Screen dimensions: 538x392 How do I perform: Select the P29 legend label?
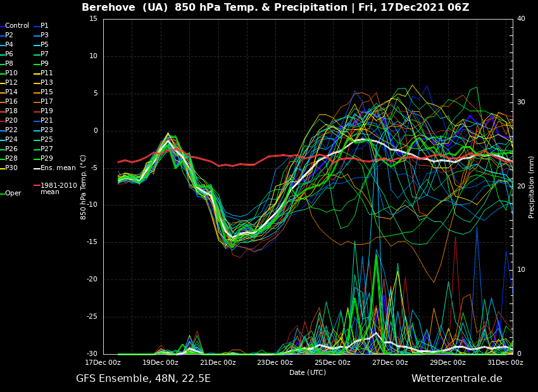47,159
